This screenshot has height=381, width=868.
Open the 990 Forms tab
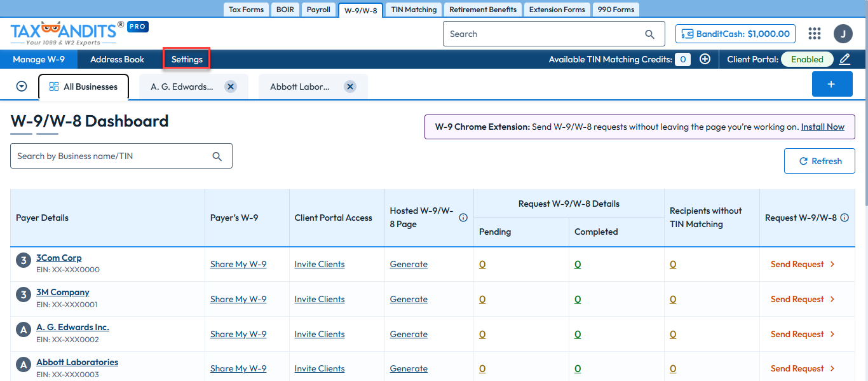click(x=616, y=10)
